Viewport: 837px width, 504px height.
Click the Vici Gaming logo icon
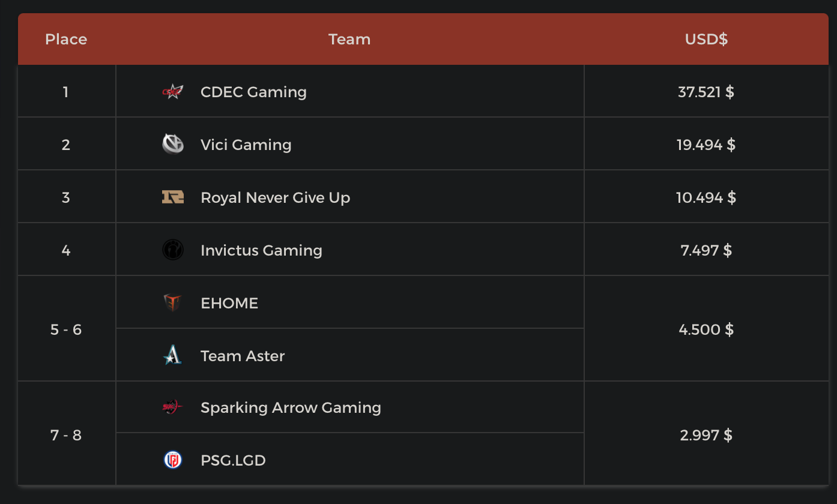tap(173, 145)
